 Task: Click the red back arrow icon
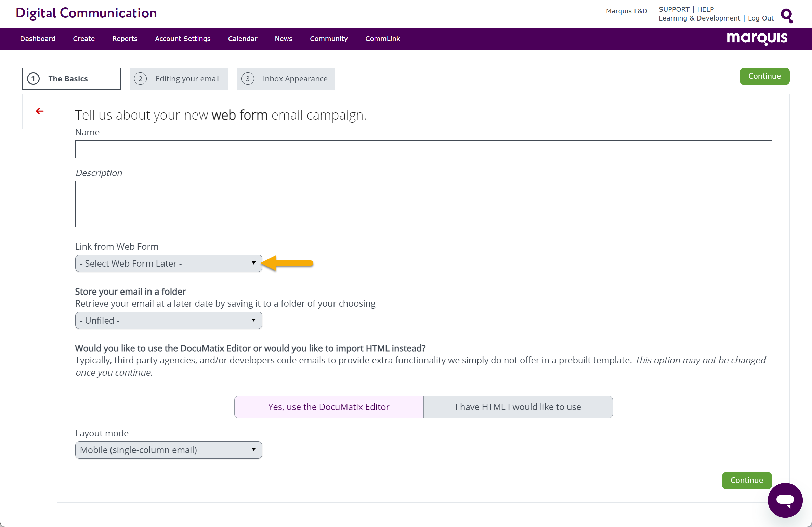click(40, 111)
